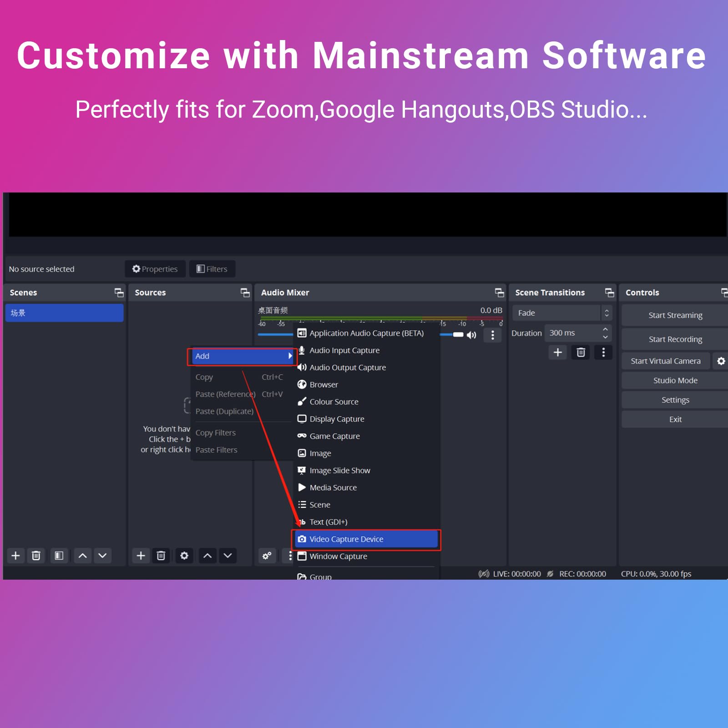The width and height of the screenshot is (728, 728).
Task: Expand the Add submenu
Action: tap(243, 356)
